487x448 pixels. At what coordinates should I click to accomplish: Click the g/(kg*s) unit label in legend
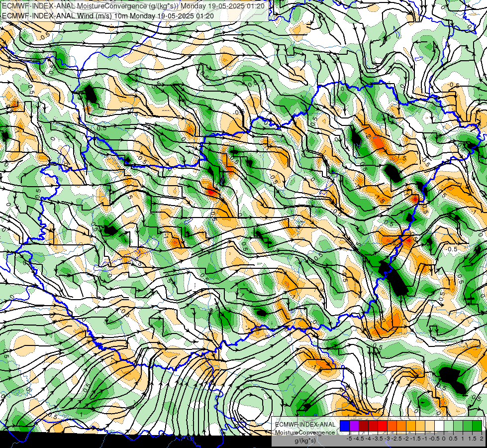(305, 441)
